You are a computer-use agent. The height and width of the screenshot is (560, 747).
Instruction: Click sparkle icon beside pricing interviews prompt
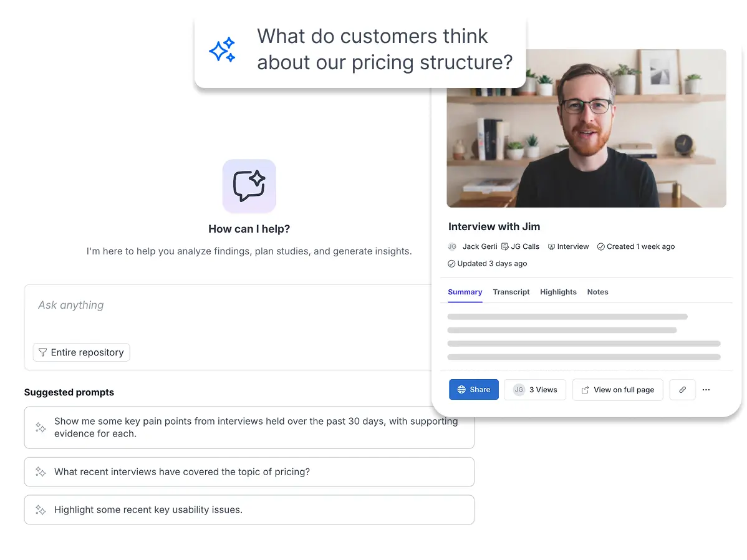[41, 472]
